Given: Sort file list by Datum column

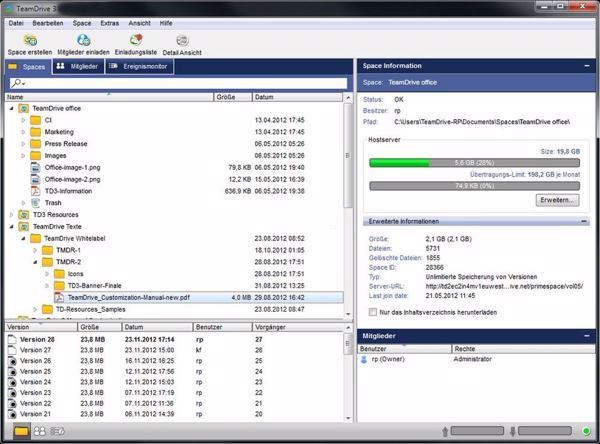Looking at the screenshot, I should tap(297, 97).
